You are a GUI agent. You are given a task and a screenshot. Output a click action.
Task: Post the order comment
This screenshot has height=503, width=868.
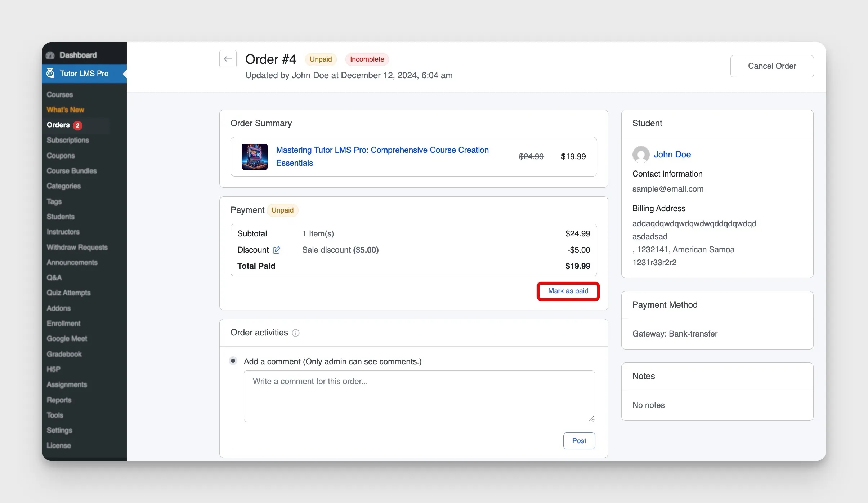pos(579,441)
